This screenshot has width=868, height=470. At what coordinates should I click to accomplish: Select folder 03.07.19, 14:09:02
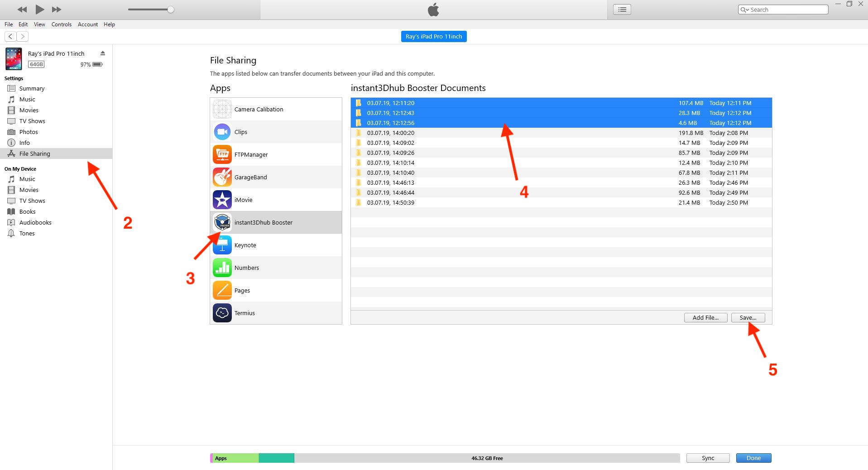point(561,143)
